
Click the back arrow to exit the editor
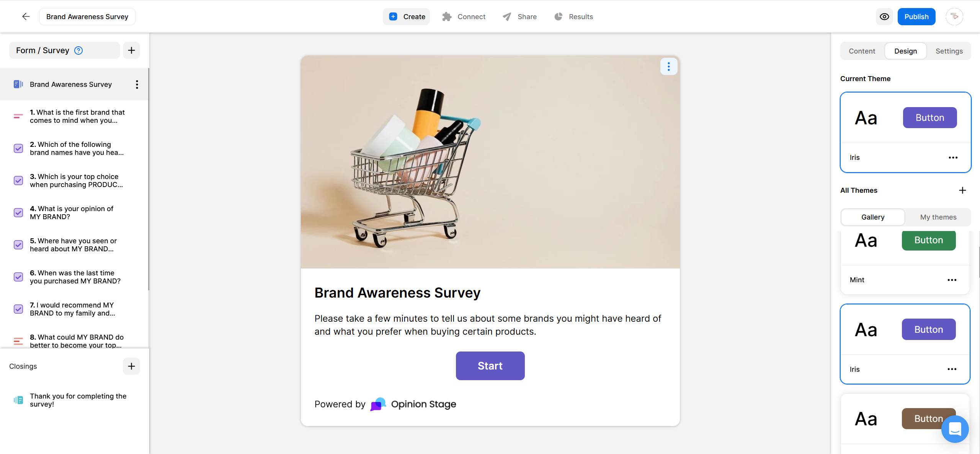coord(25,16)
